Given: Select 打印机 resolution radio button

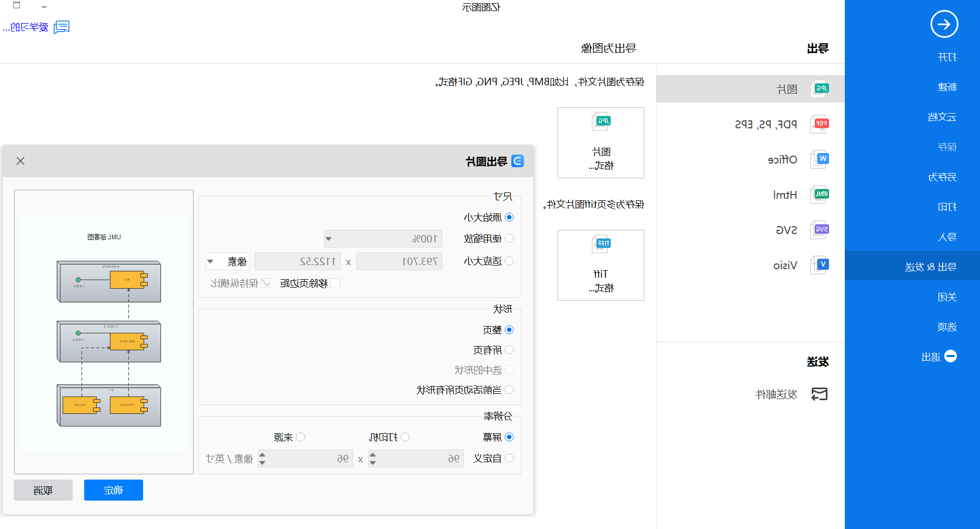Looking at the screenshot, I should pos(405,437).
